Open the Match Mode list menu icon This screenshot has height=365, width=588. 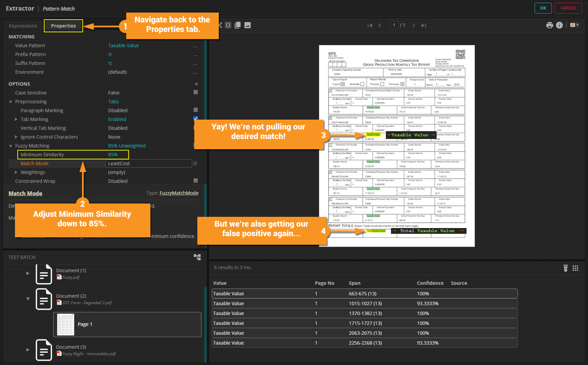pos(195,163)
